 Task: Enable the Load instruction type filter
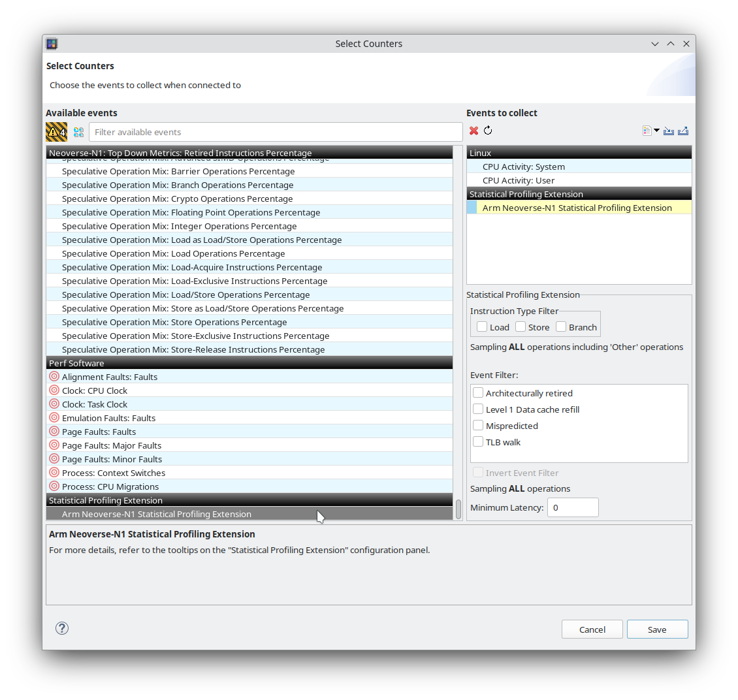click(x=481, y=326)
